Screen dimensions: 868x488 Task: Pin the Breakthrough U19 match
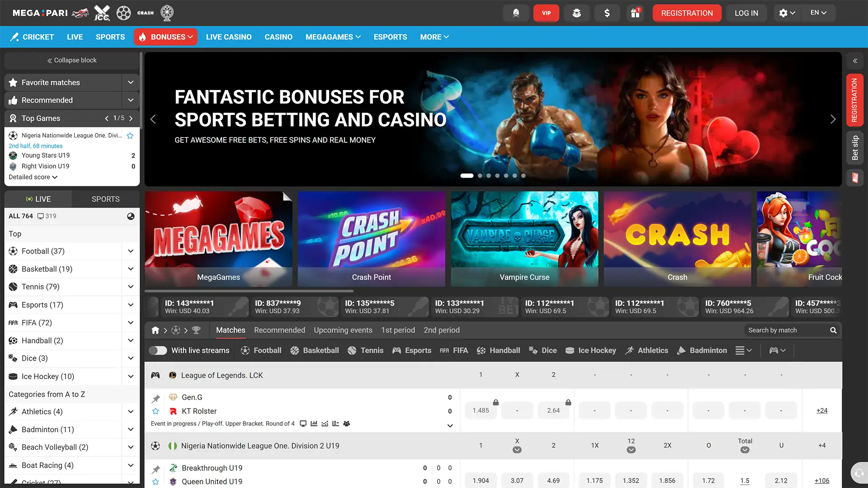[x=156, y=469]
